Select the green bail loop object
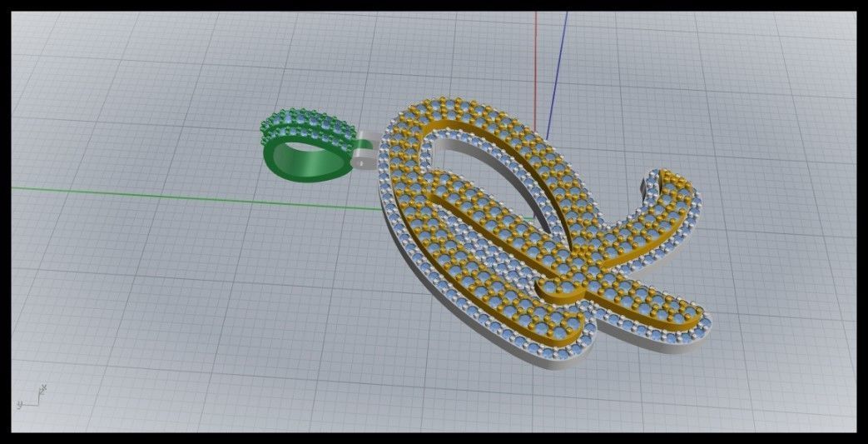Screen dimensions: 868x444 pos(307,145)
